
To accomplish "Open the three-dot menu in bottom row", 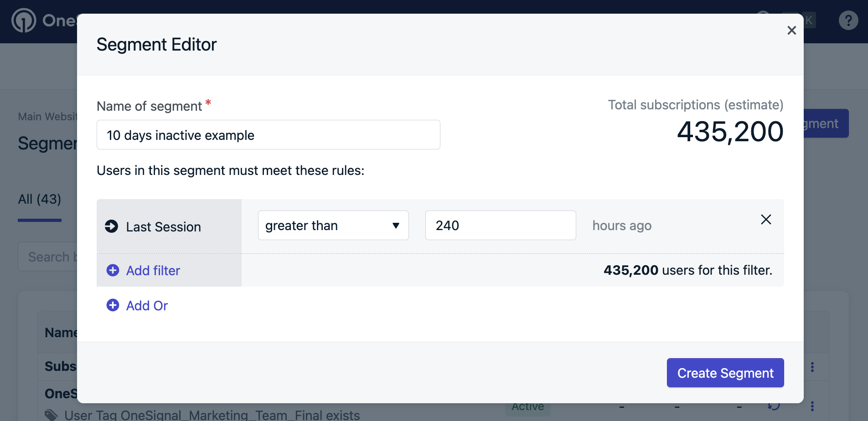I will [812, 406].
